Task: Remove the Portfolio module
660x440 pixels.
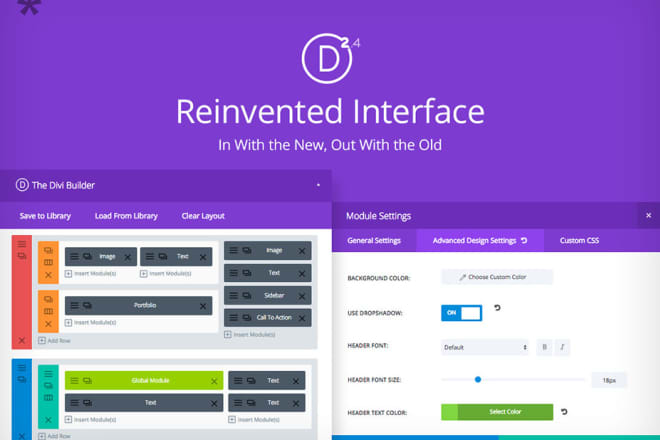Action: coord(203,306)
